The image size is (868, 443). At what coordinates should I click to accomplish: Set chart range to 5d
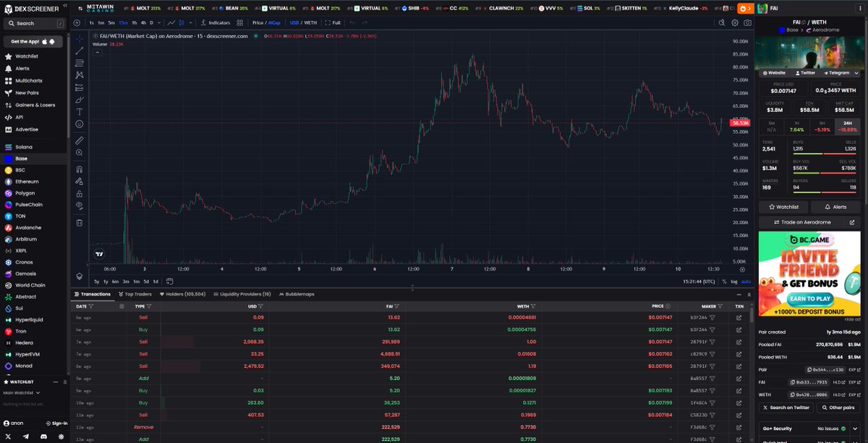click(x=146, y=281)
